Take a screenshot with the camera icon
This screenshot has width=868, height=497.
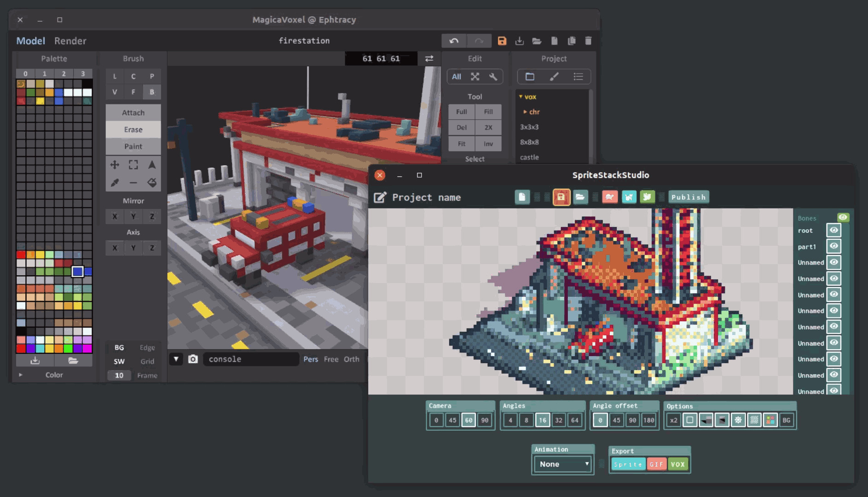pos(193,359)
